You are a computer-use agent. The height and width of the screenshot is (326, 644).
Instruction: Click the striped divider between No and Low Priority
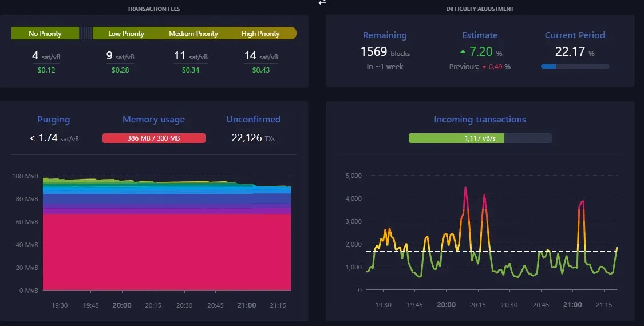click(x=86, y=34)
